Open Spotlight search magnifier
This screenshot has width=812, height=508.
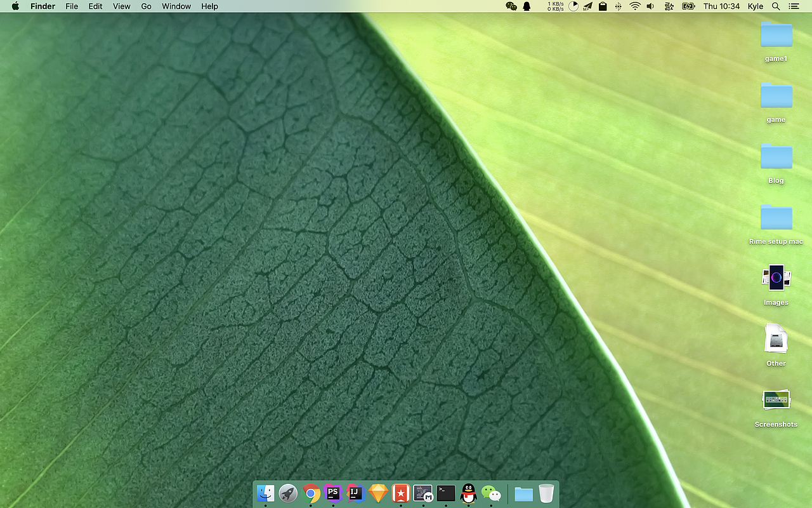(x=776, y=6)
